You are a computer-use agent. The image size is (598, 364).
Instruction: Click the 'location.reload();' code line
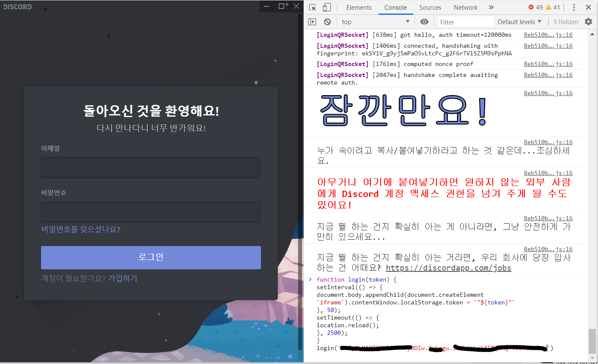[x=348, y=325]
